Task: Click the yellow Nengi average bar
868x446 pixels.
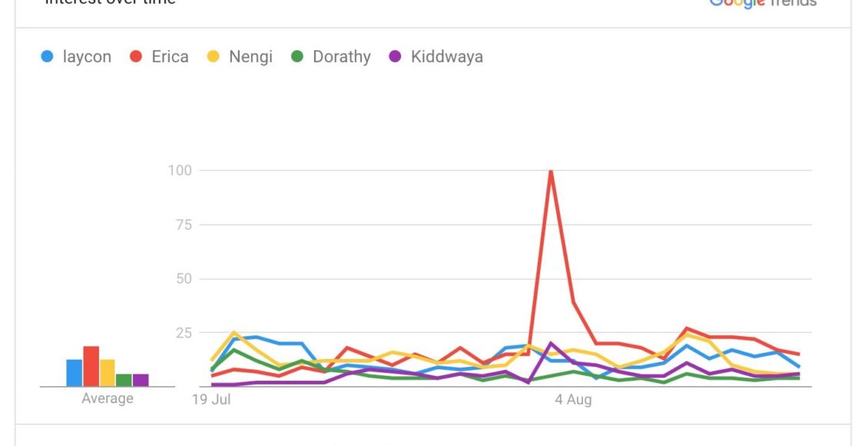Action: coord(108,373)
